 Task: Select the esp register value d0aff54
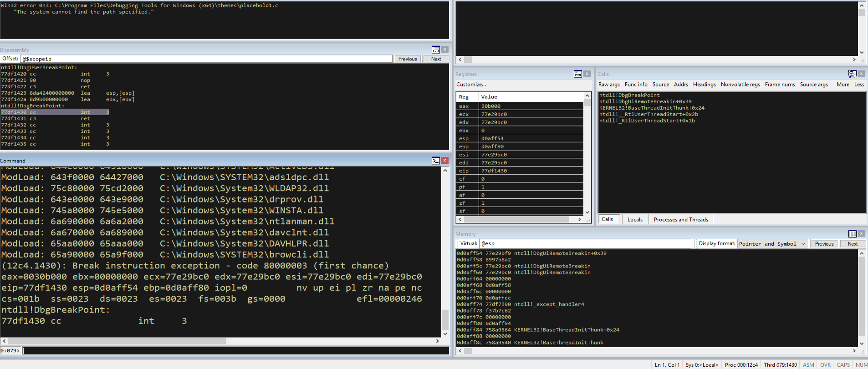tap(492, 138)
